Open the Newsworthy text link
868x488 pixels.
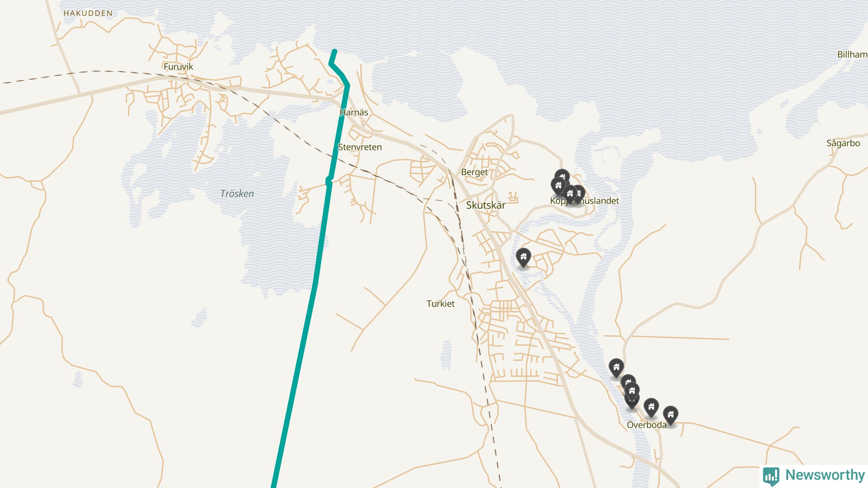[825, 475]
